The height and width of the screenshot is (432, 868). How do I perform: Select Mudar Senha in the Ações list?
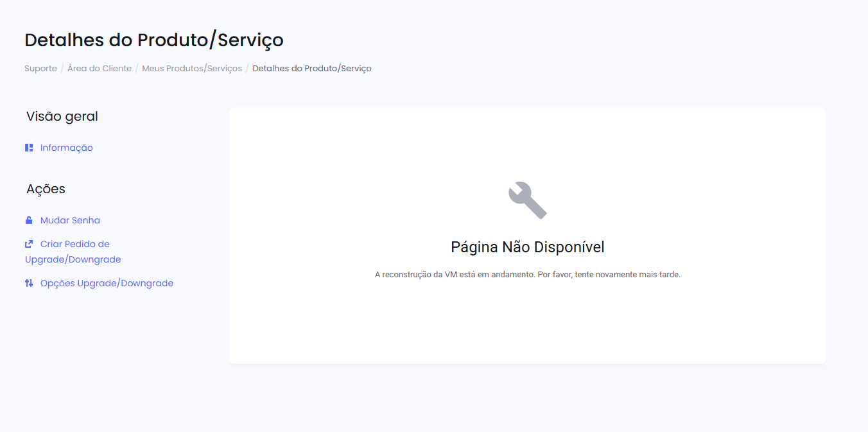70,220
